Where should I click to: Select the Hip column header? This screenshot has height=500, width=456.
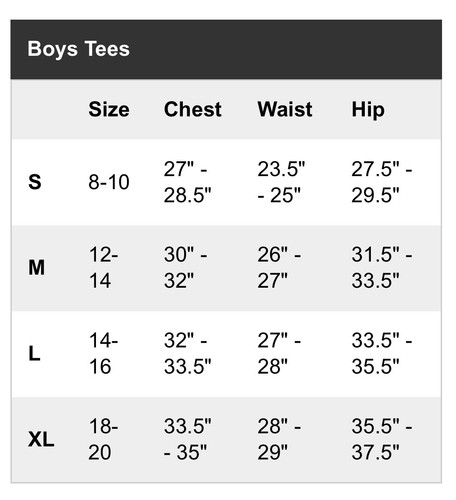368,110
